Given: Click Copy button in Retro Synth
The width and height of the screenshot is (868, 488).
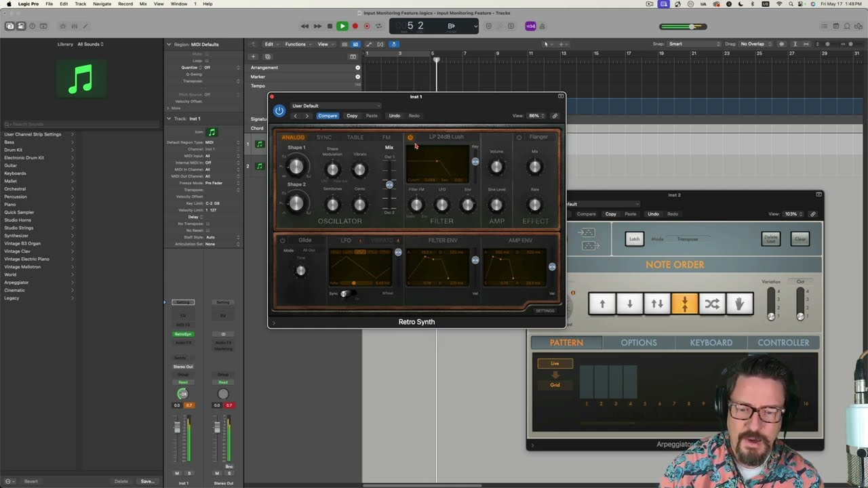Looking at the screenshot, I should 352,116.
